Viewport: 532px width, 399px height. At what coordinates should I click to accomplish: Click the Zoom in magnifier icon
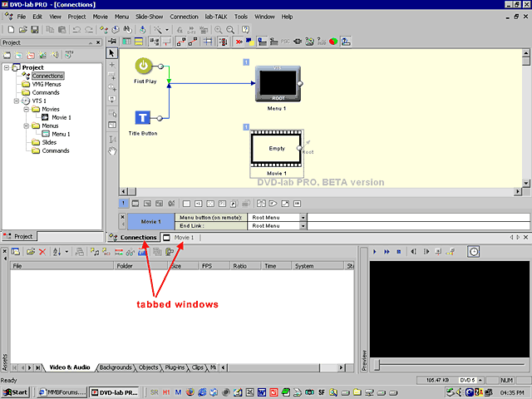pyautogui.click(x=218, y=30)
